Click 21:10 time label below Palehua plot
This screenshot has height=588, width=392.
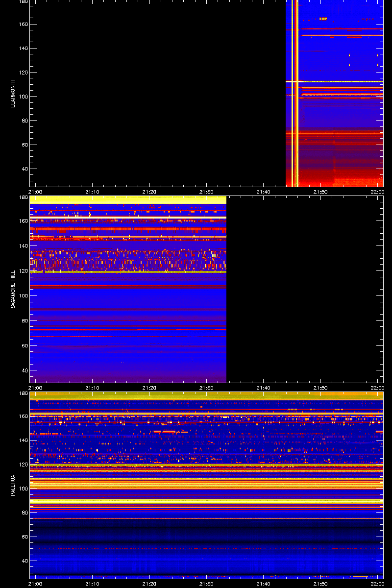(x=93, y=584)
